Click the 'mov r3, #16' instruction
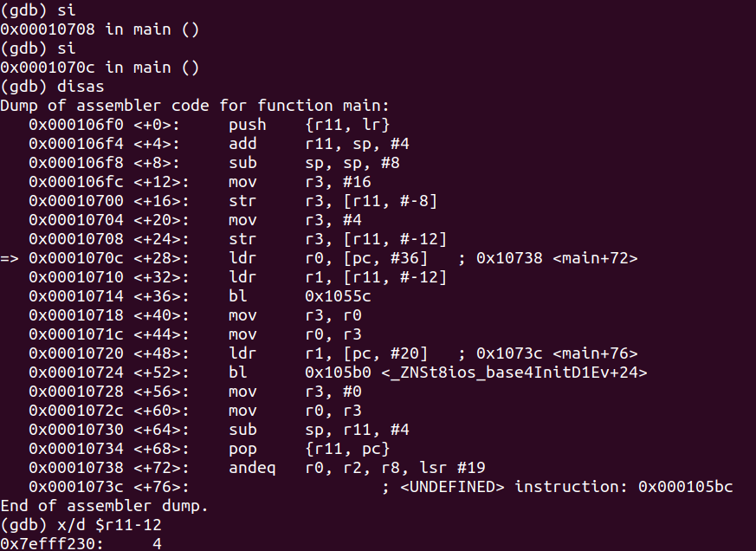 300,182
